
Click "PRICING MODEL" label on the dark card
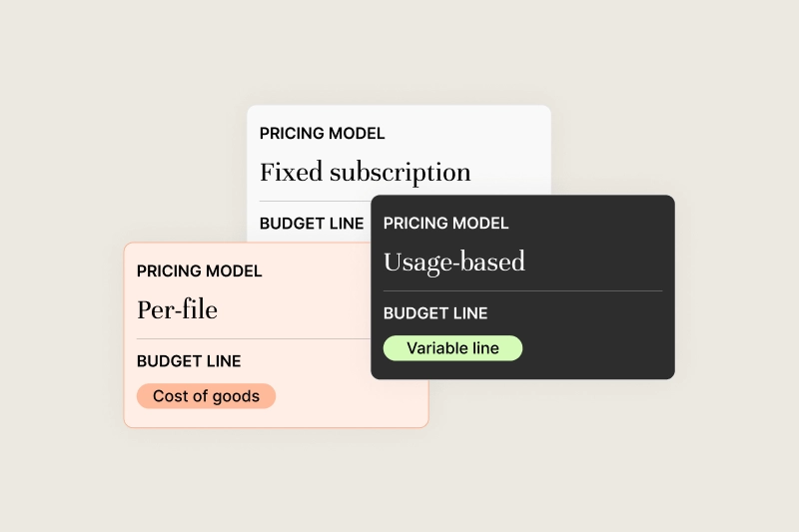tap(445, 223)
